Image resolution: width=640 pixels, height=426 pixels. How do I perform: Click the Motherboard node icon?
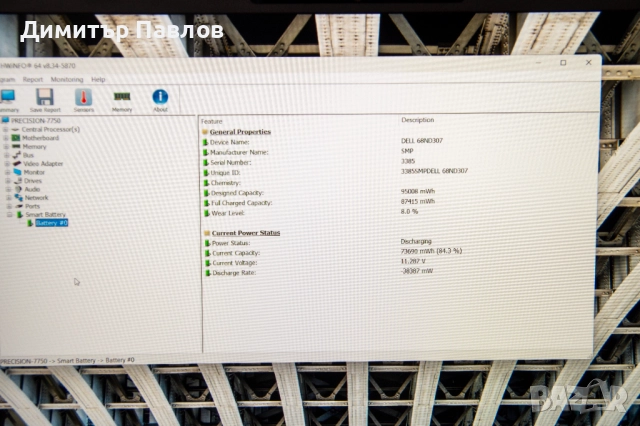pos(16,138)
